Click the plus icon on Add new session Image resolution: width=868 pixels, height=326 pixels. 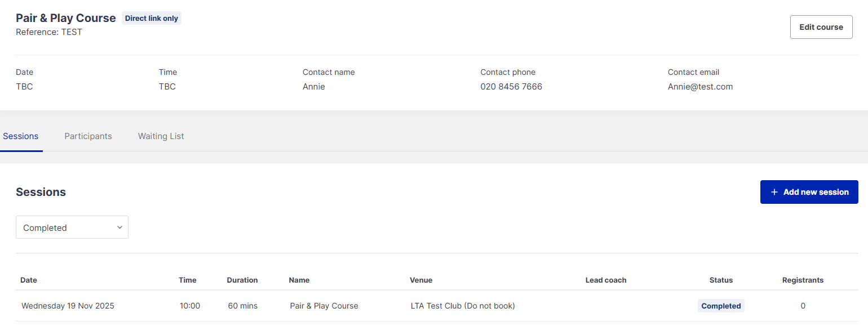(x=774, y=192)
